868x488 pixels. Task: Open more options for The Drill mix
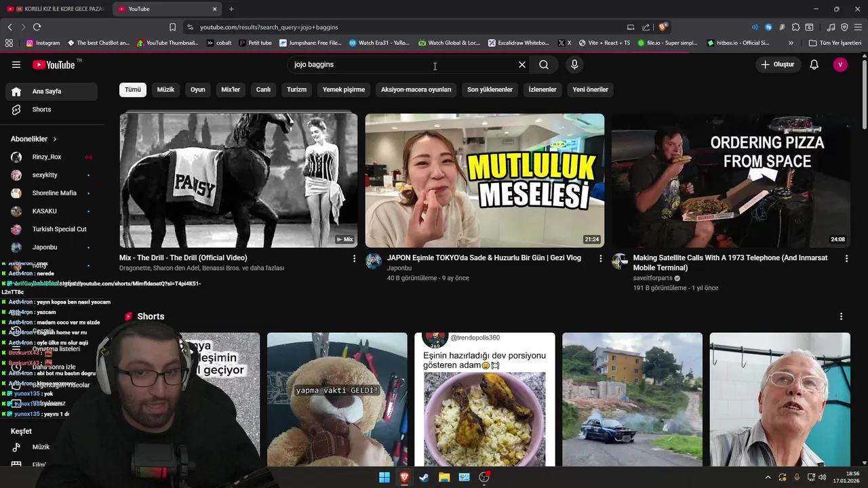pos(354,258)
